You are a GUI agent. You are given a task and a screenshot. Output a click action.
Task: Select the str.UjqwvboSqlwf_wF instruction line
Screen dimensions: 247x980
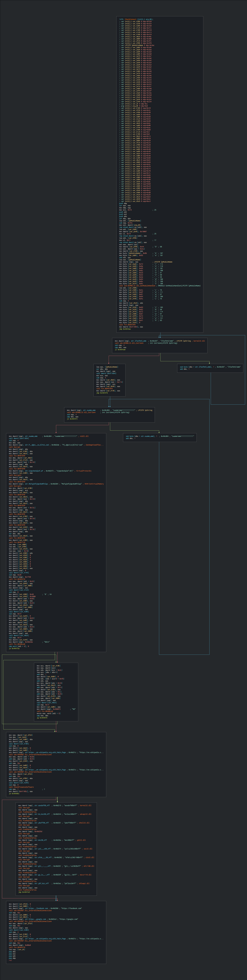[50, 471]
